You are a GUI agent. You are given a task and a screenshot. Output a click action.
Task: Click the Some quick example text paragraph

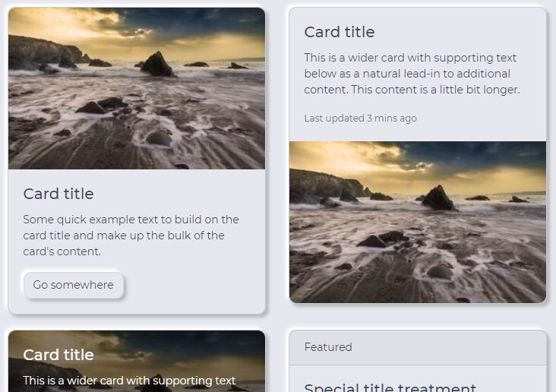131,236
